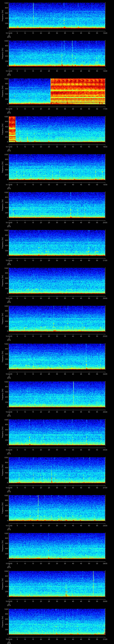Click the "19:22:00" time axis label
The image size is (114, 644).
coord(9,336)
